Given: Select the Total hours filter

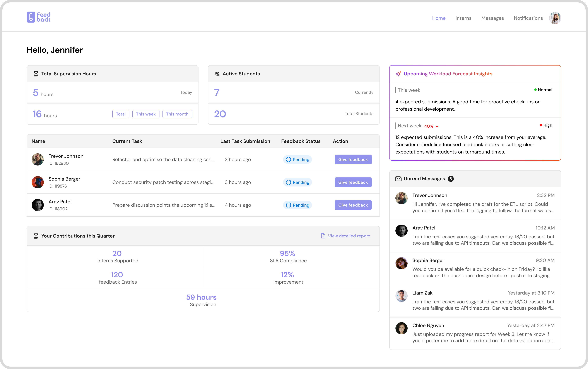Looking at the screenshot, I should (121, 114).
